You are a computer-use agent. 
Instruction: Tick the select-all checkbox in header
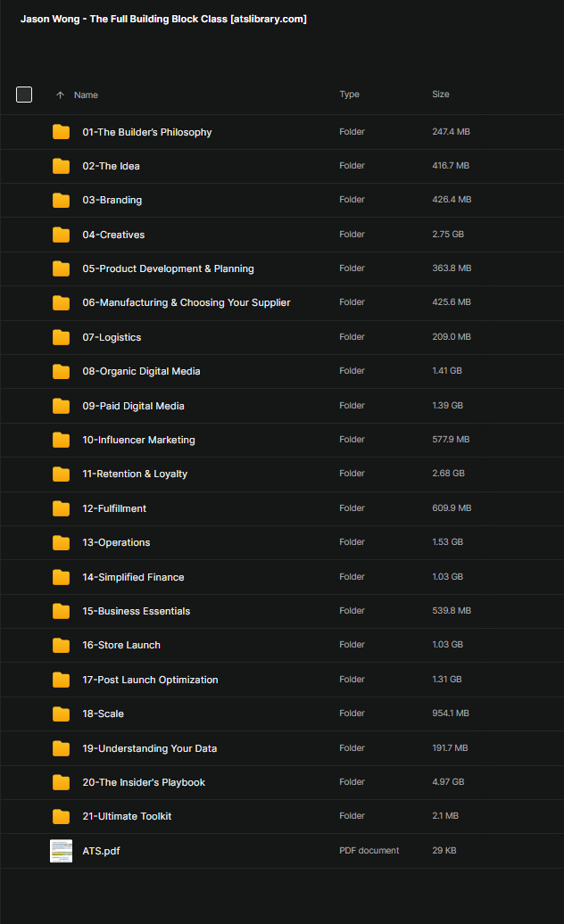point(24,95)
